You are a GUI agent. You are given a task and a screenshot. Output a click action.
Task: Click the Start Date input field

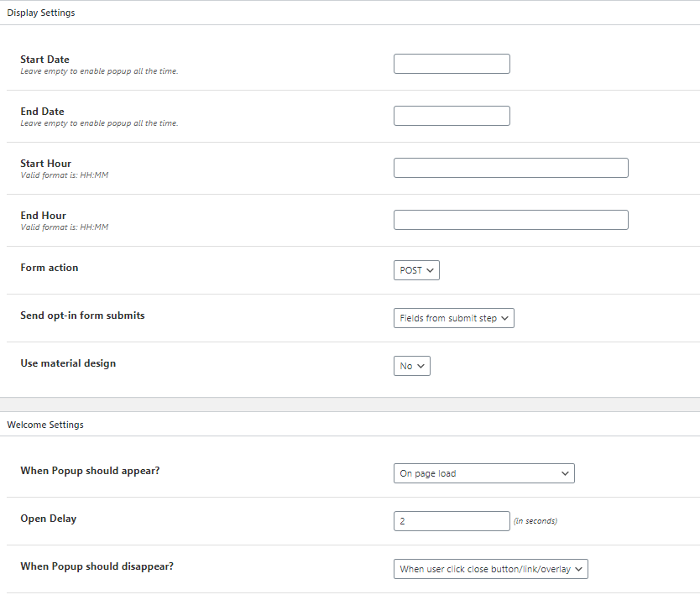click(452, 64)
